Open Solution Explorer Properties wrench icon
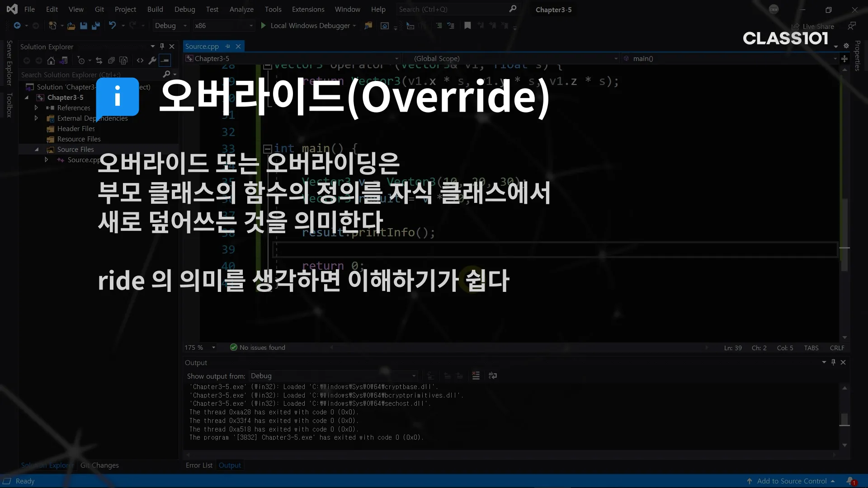 (x=152, y=61)
